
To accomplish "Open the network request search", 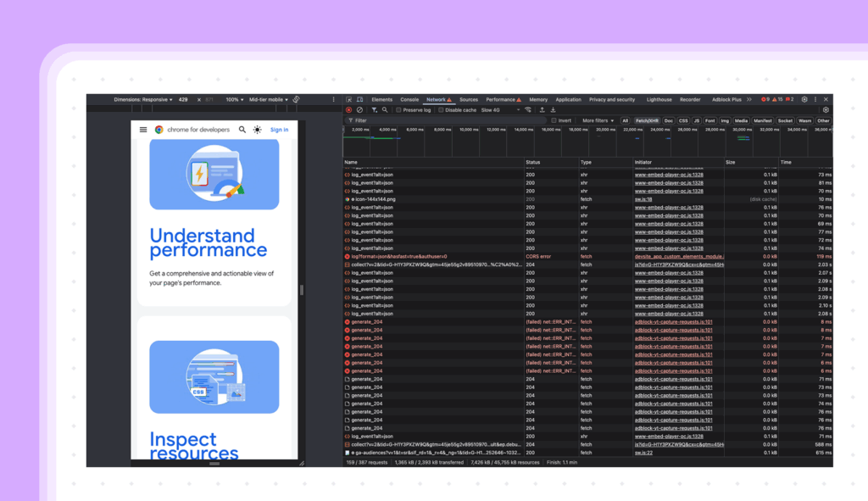I will tap(384, 110).
